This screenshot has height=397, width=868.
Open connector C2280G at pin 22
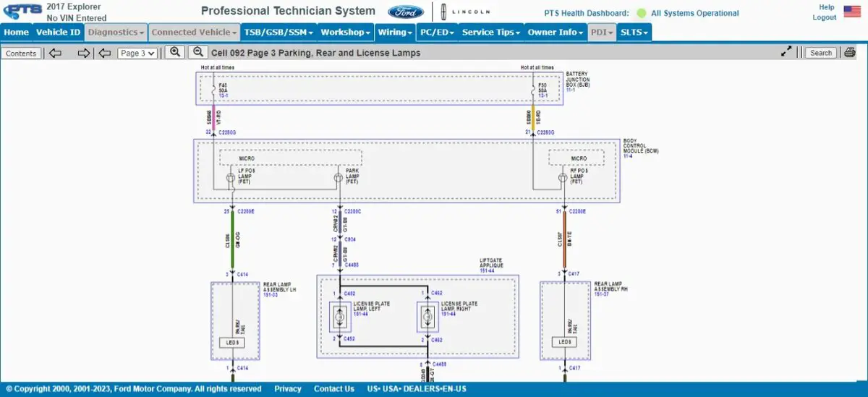click(x=226, y=132)
